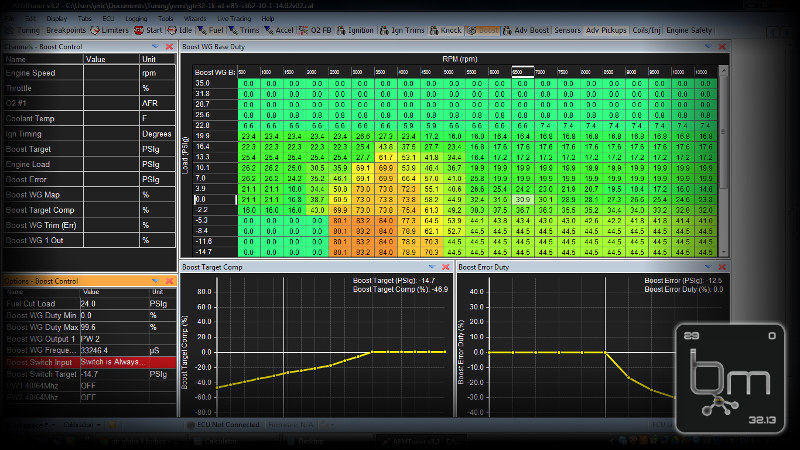Switch to the Engine Safety tab
This screenshot has height=450, width=800.
click(689, 31)
